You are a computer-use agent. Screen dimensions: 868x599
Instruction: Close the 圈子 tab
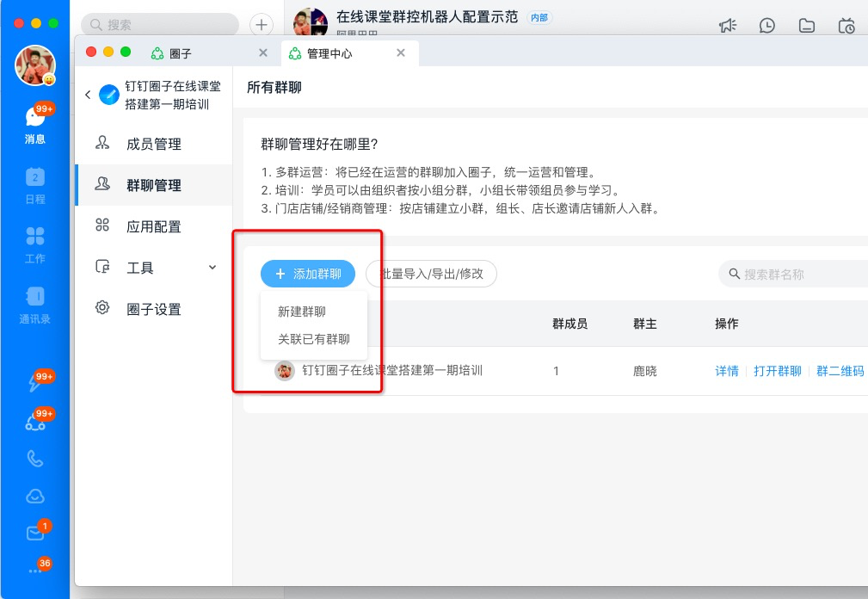point(263,52)
